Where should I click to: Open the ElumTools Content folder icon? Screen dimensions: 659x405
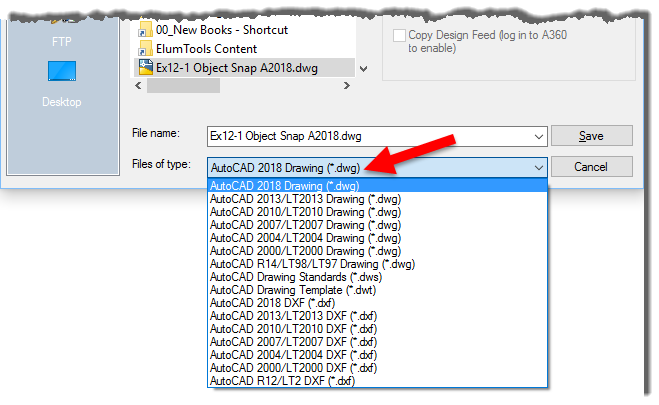point(145,49)
